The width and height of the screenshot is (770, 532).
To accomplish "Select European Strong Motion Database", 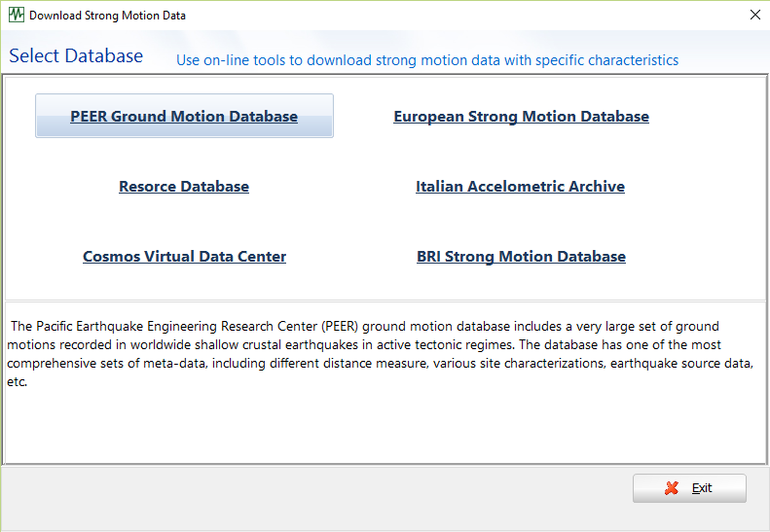I will [521, 117].
